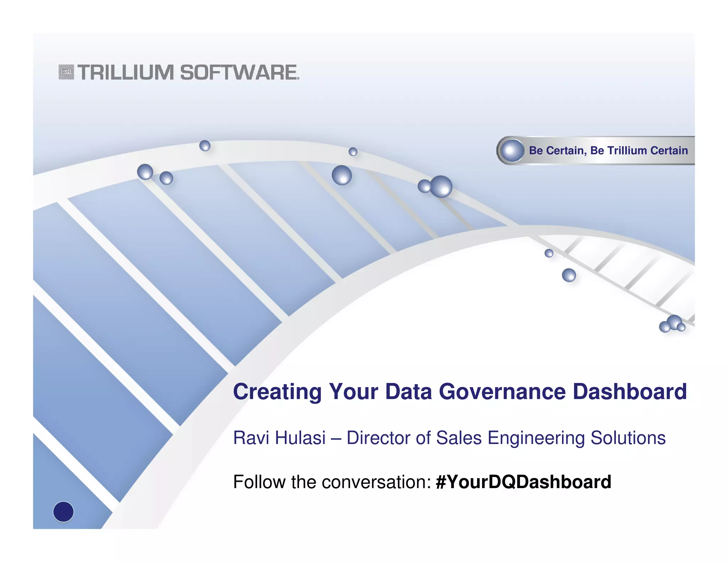Click the word 'Dashboard' in the title

[x=630, y=392]
